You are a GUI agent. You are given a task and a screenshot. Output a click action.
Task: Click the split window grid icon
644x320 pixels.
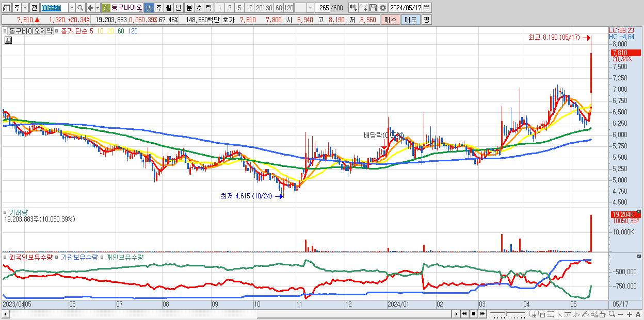click(533, 314)
